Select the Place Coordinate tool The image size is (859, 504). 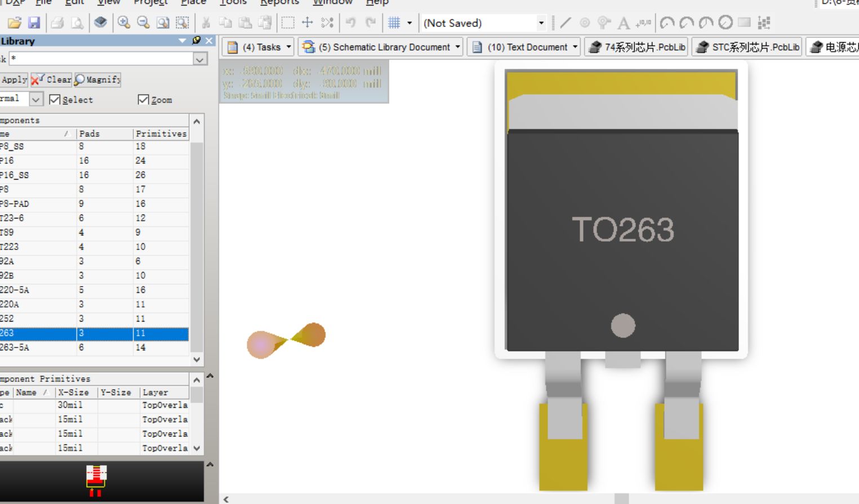click(x=643, y=23)
